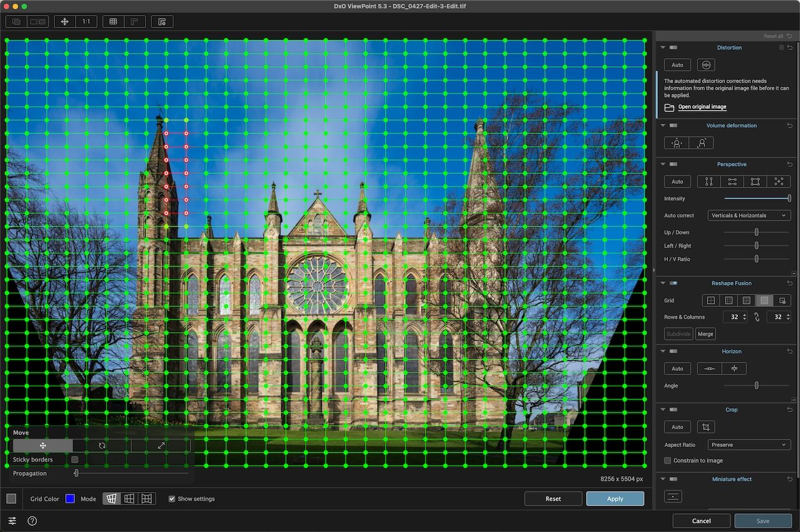The width and height of the screenshot is (800, 532).
Task: Open the Aspect Ratio Preserve dropdown
Action: click(749, 445)
